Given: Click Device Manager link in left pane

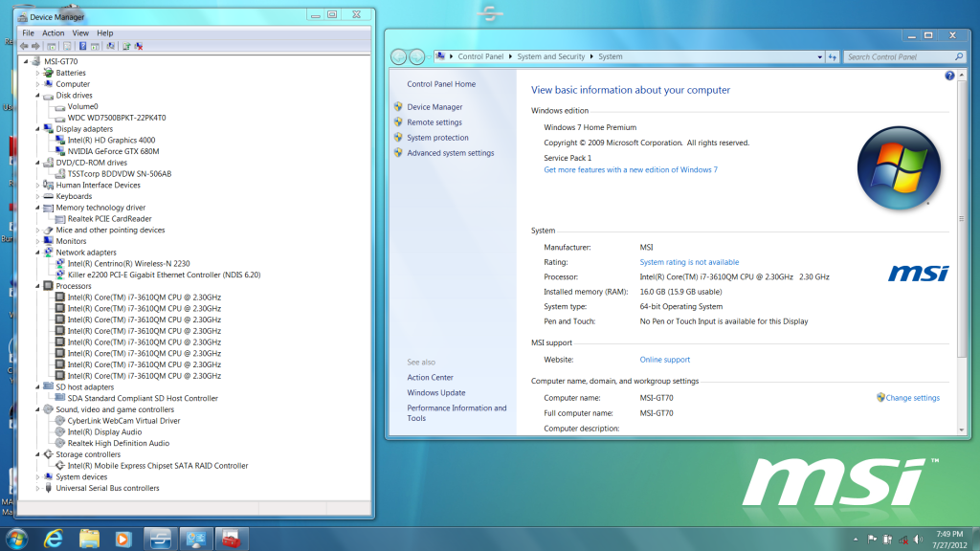Looking at the screenshot, I should (434, 107).
